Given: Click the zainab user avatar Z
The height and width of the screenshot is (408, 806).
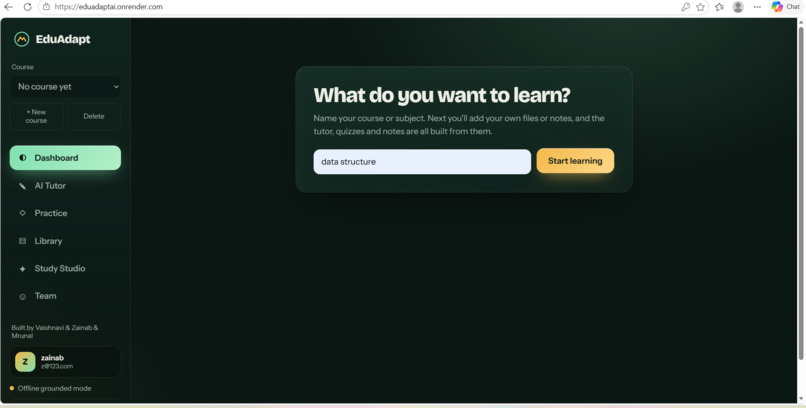Looking at the screenshot, I should pos(25,362).
